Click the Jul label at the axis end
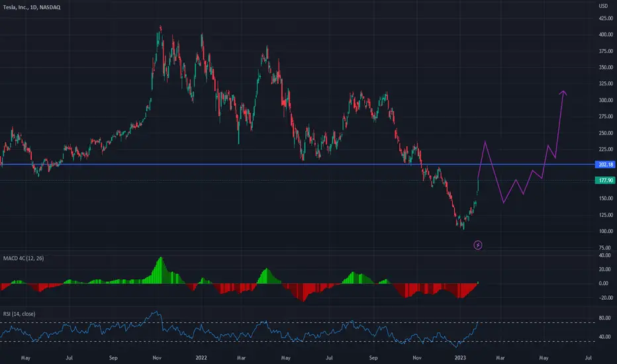 pos(589,357)
